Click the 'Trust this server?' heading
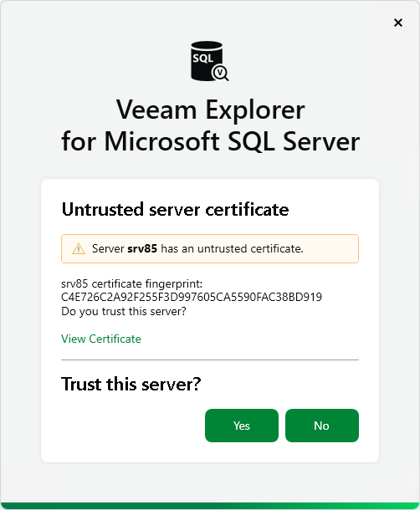 pos(131,384)
